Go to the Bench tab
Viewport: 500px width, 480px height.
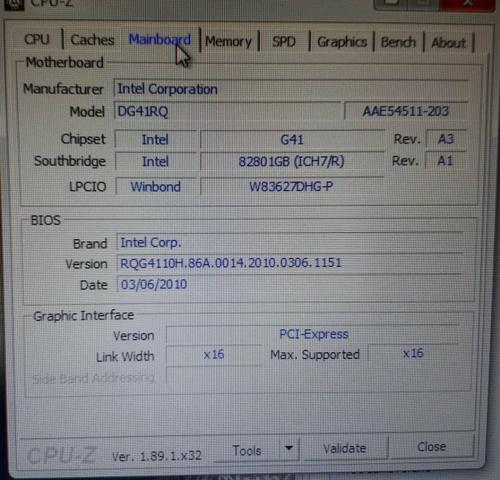[x=398, y=43]
